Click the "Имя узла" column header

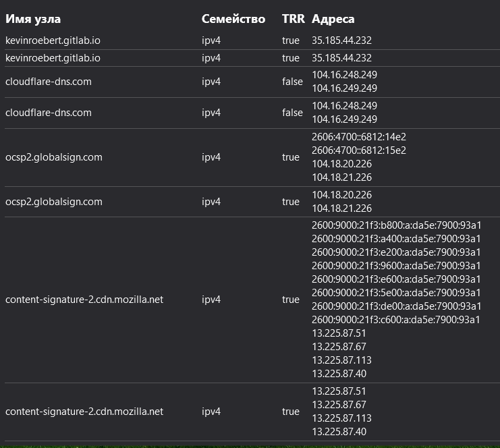[33, 19]
